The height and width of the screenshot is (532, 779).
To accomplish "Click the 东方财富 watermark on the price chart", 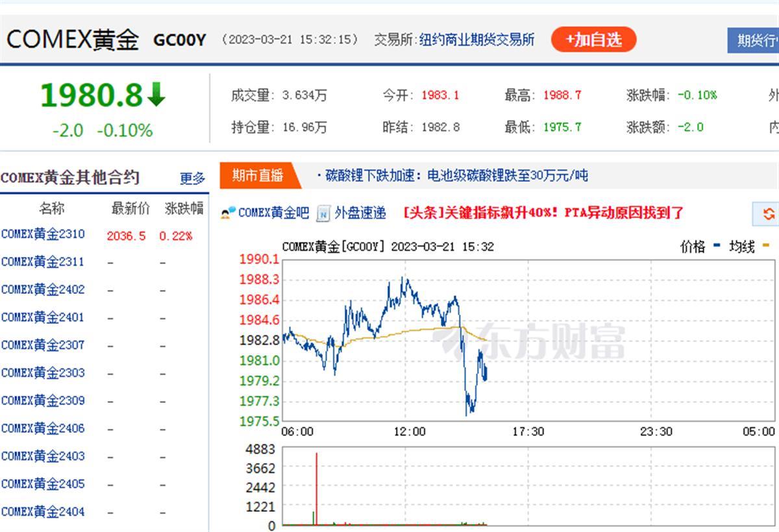I will 529,341.
